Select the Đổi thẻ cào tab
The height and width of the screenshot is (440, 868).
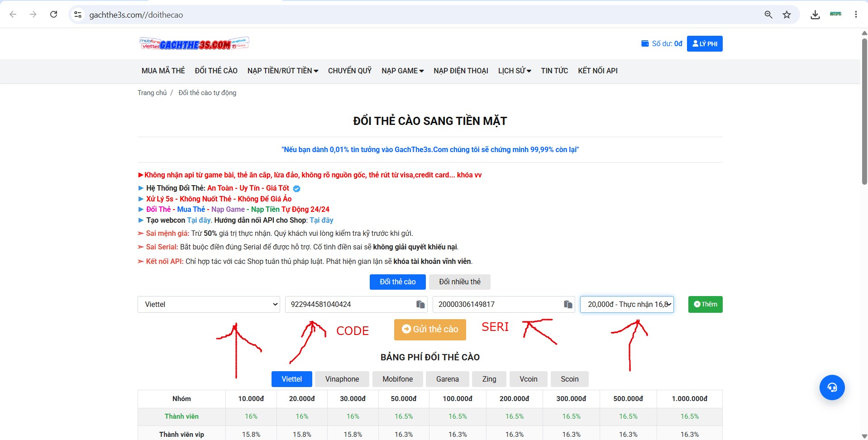pyautogui.click(x=398, y=282)
